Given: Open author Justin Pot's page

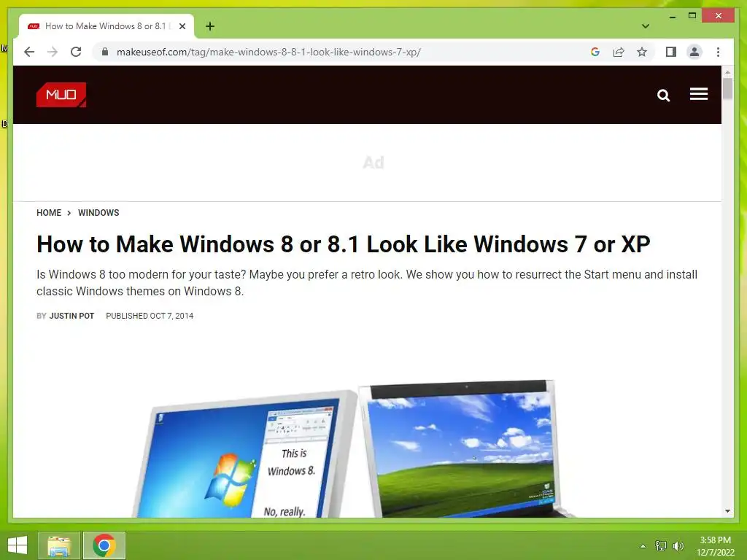Looking at the screenshot, I should 72,316.
